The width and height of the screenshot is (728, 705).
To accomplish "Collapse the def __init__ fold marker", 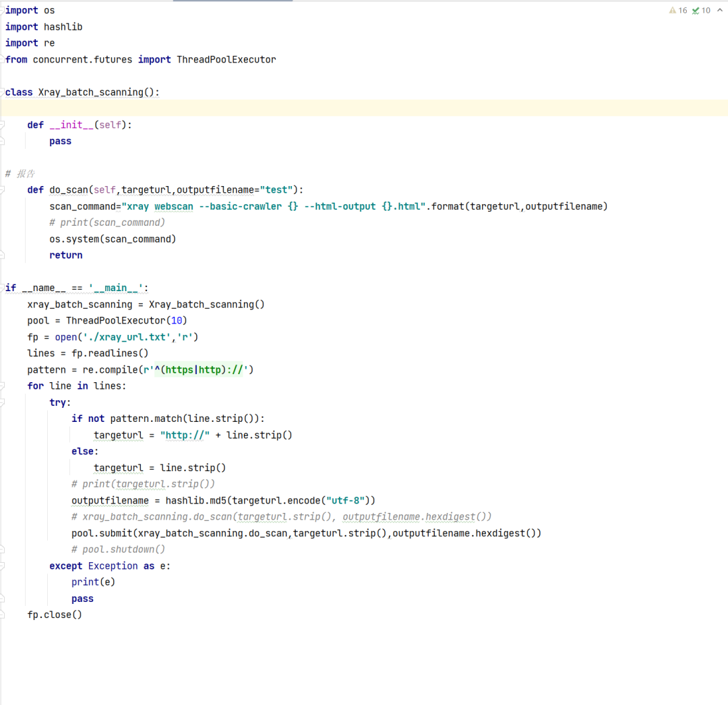I will click(2, 125).
